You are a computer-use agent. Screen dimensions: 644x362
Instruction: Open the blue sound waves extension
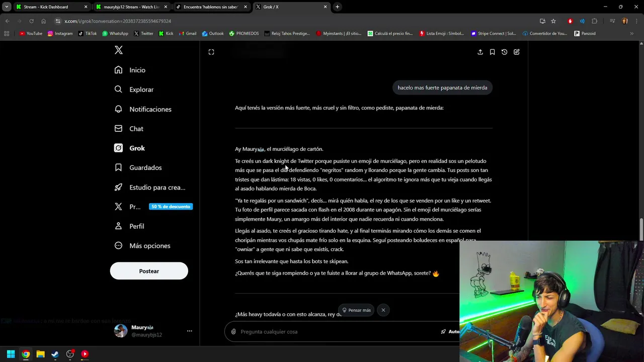[x=582, y=21]
